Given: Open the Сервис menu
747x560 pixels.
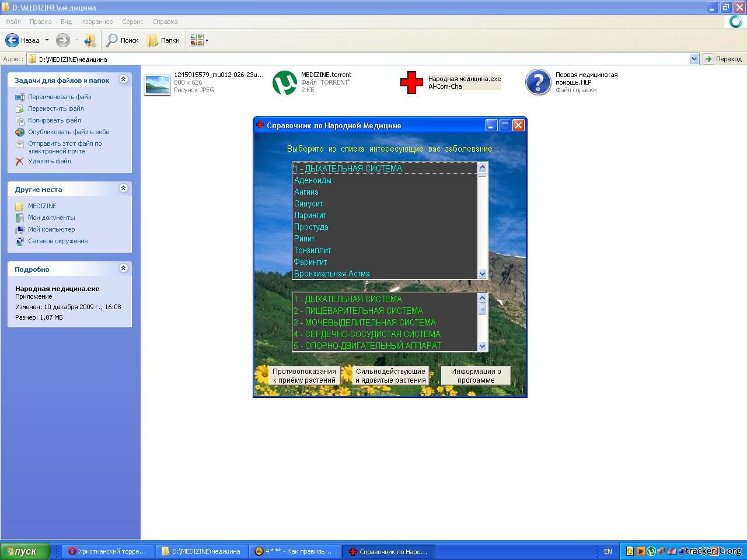Looking at the screenshot, I should coord(132,22).
